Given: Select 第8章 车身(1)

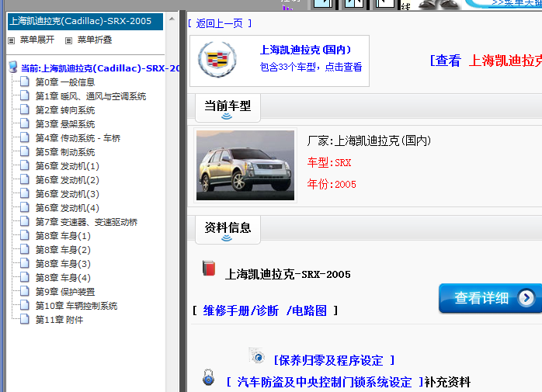Looking at the screenshot, I should pyautogui.click(x=63, y=236).
